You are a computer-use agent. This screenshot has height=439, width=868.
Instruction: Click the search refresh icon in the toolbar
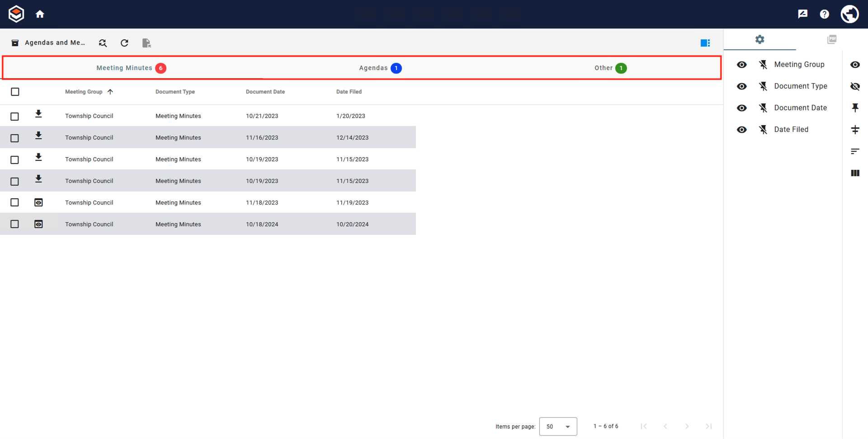tap(103, 42)
